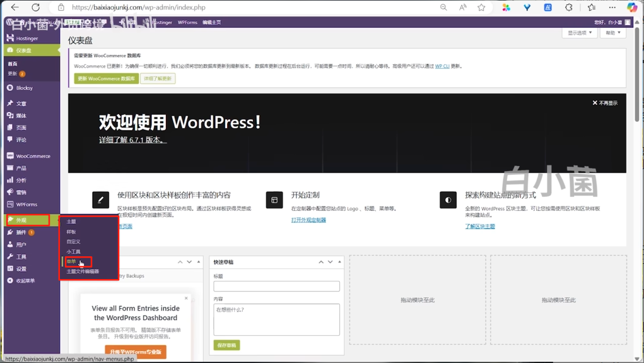644x363 pixels.
Task: Open the 打开外观定制器 link
Action: (308, 220)
